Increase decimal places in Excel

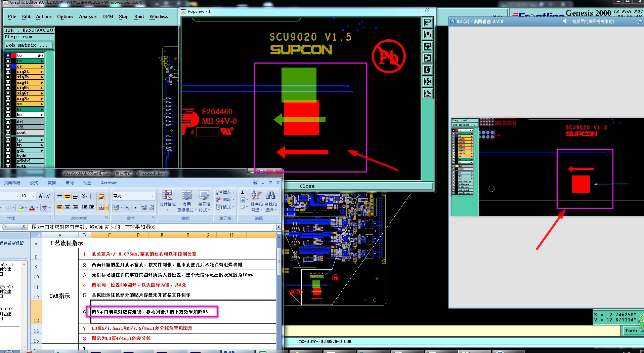(x=144, y=208)
